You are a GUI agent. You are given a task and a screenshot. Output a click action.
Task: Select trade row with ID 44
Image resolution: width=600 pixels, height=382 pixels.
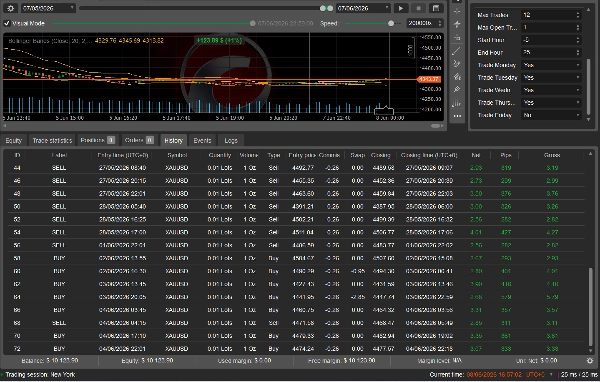pyautogui.click(x=296, y=168)
